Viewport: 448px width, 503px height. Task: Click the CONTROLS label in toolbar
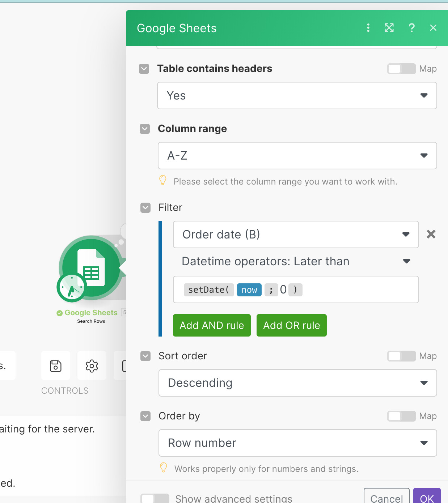[65, 391]
